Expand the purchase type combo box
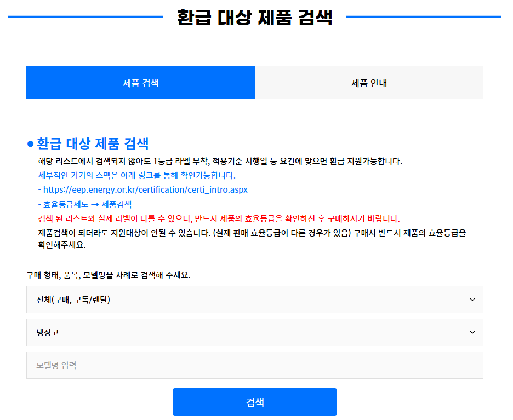 254,300
